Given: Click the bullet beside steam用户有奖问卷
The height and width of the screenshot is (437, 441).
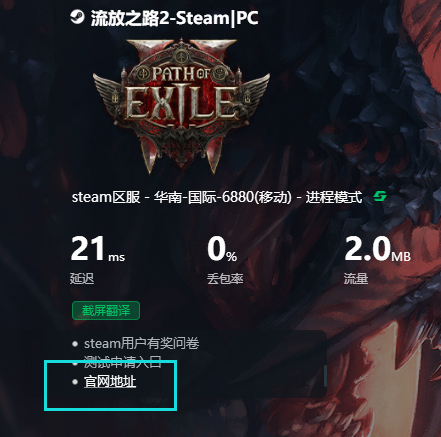Looking at the screenshot, I should [75, 344].
